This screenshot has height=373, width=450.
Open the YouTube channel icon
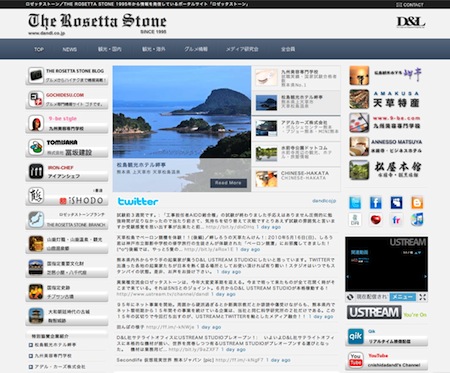tap(355, 360)
